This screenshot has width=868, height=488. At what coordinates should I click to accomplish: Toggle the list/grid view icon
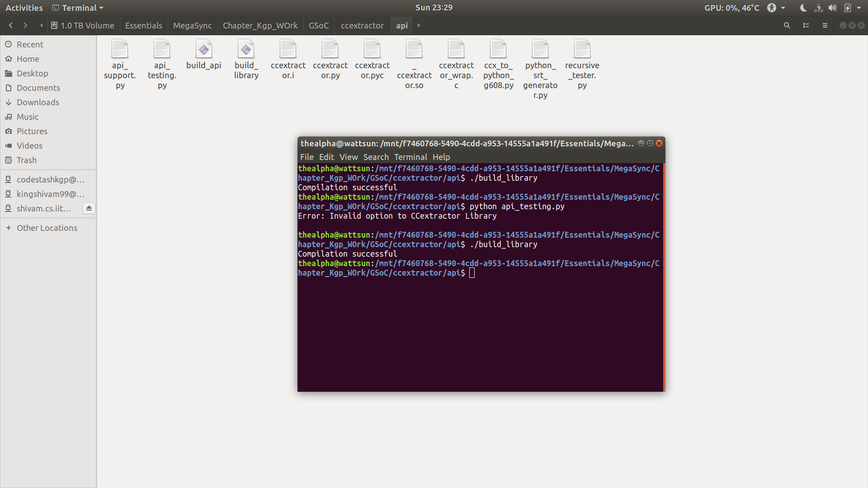(806, 25)
